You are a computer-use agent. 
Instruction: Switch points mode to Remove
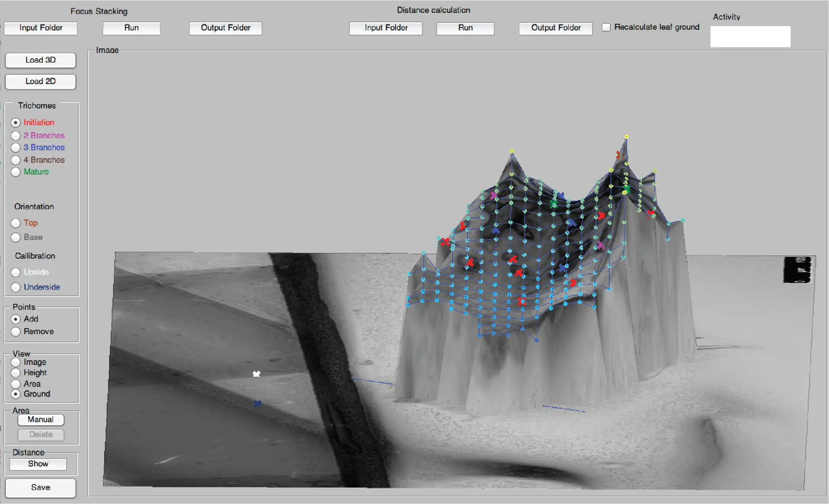tap(15, 332)
